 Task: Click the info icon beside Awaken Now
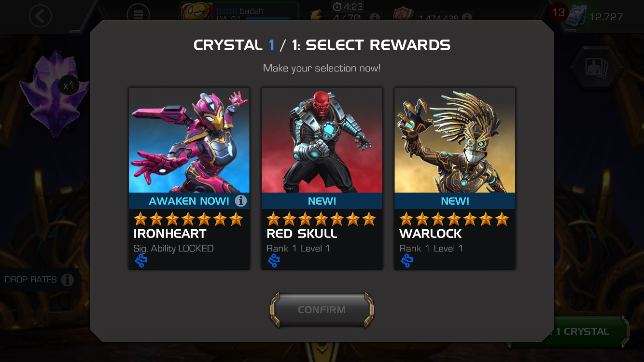coord(240,201)
